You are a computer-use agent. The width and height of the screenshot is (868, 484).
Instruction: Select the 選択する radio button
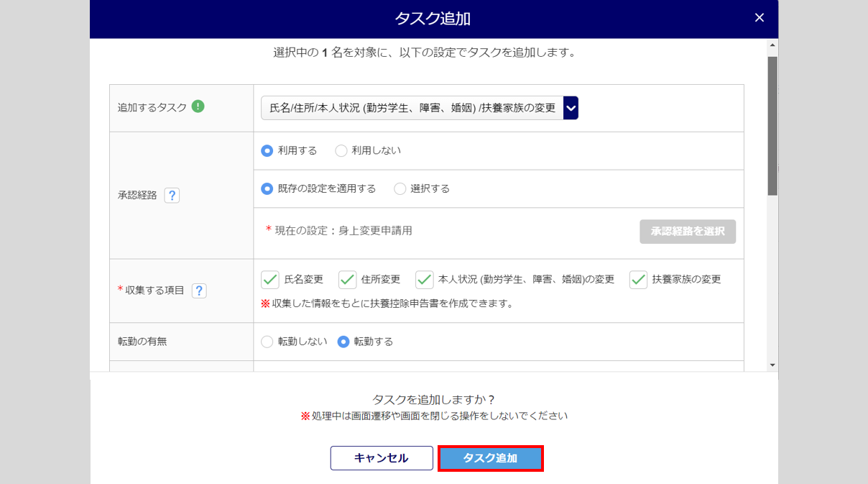click(400, 189)
